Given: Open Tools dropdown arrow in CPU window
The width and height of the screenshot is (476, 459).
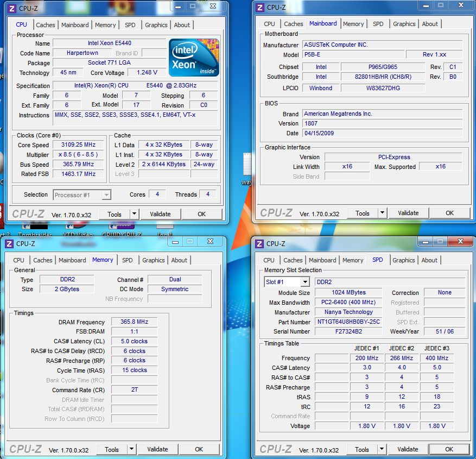Looking at the screenshot, I should [134, 214].
